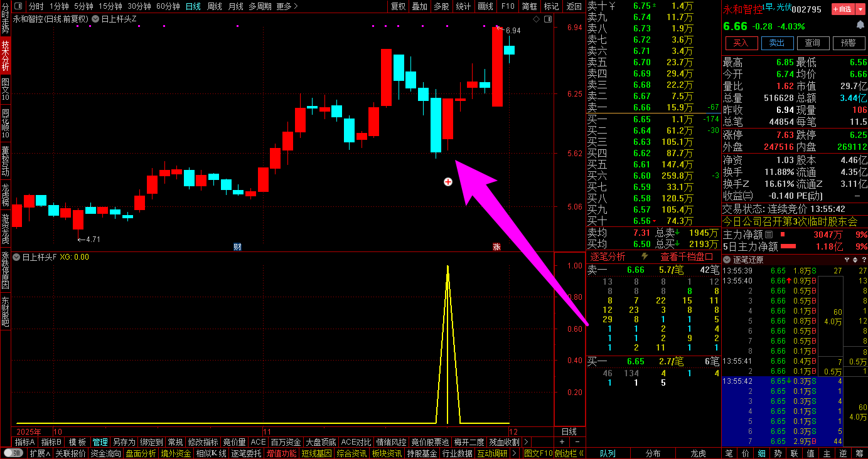The image size is (868, 459).
Task: Open the 日上杆头Z indicator dropdown
Action: tap(95, 19)
